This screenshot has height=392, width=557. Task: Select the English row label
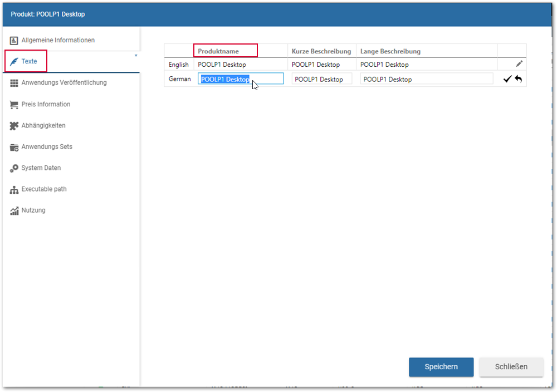pyautogui.click(x=179, y=65)
